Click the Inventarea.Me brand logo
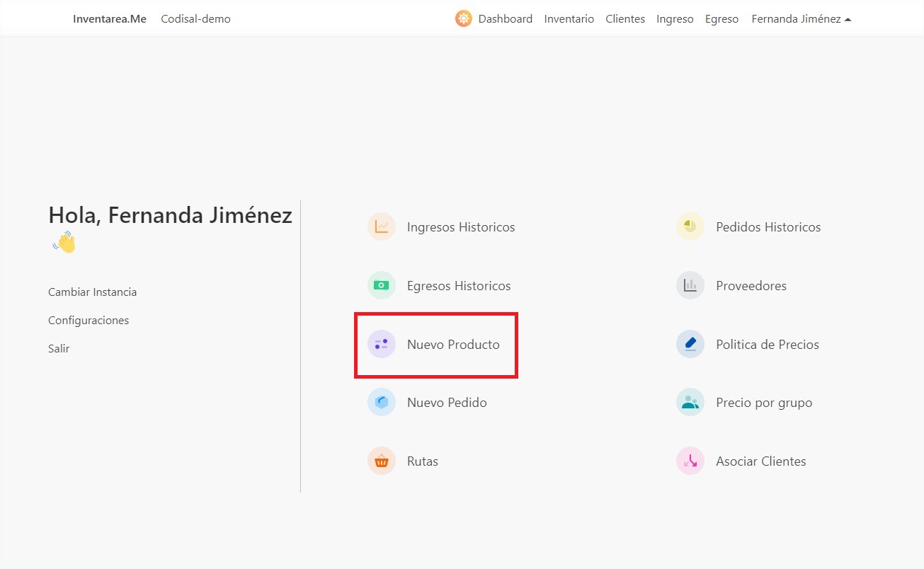924x569 pixels. (x=109, y=18)
